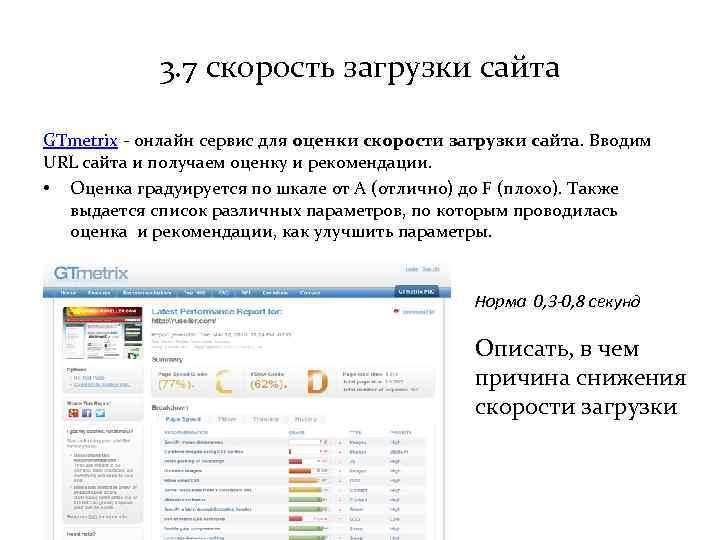Click the Breakdown heading
This screenshot has height=540, width=720.
coord(170,408)
